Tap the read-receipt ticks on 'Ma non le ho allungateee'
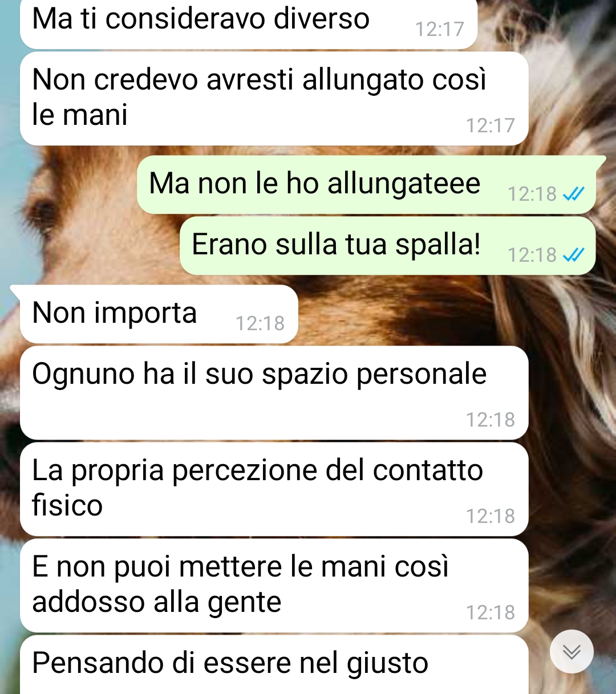Image resolution: width=616 pixels, height=694 pixels. pos(573,194)
